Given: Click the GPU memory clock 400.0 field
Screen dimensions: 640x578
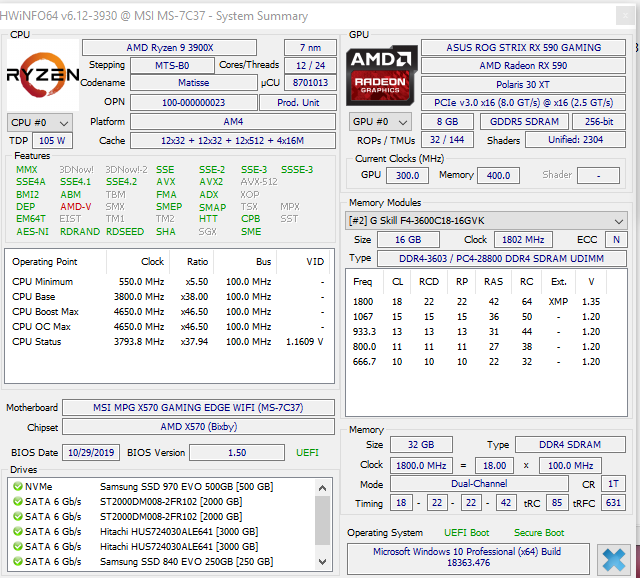Looking at the screenshot, I should point(498,176).
